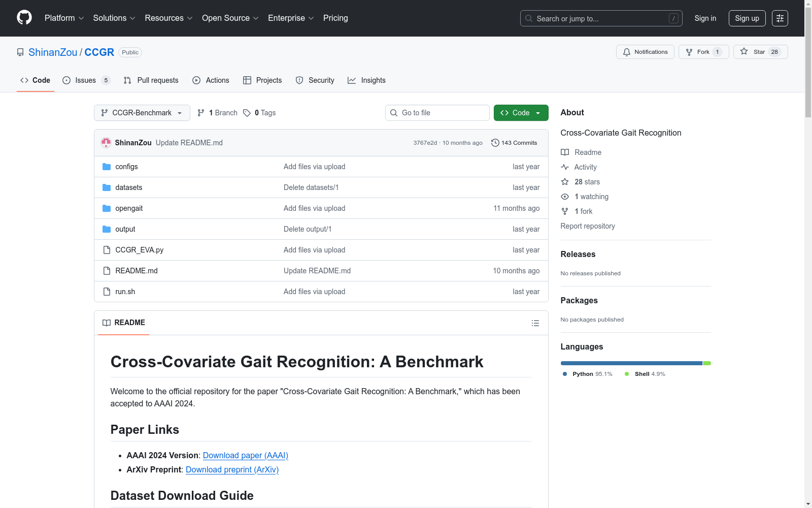Expand the Platform menu
The height and width of the screenshot is (508, 812).
[x=64, y=18]
